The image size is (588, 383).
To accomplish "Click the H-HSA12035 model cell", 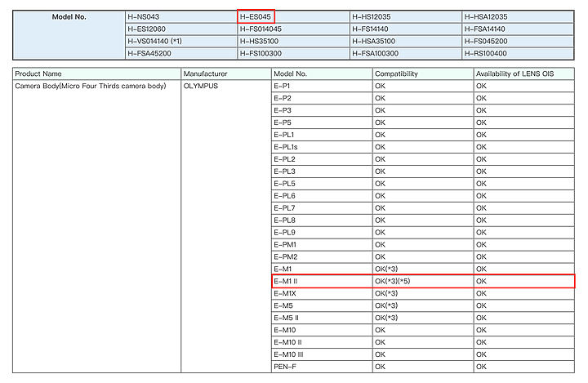I will point(518,17).
